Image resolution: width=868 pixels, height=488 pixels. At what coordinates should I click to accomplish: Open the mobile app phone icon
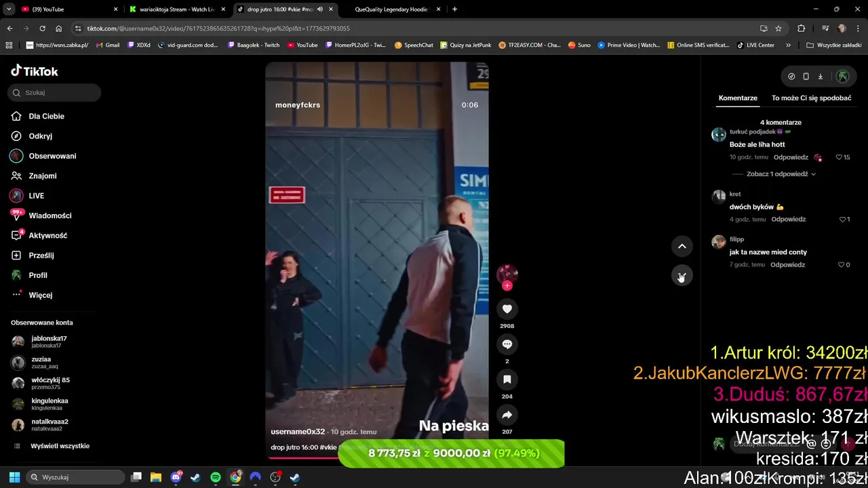(806, 77)
